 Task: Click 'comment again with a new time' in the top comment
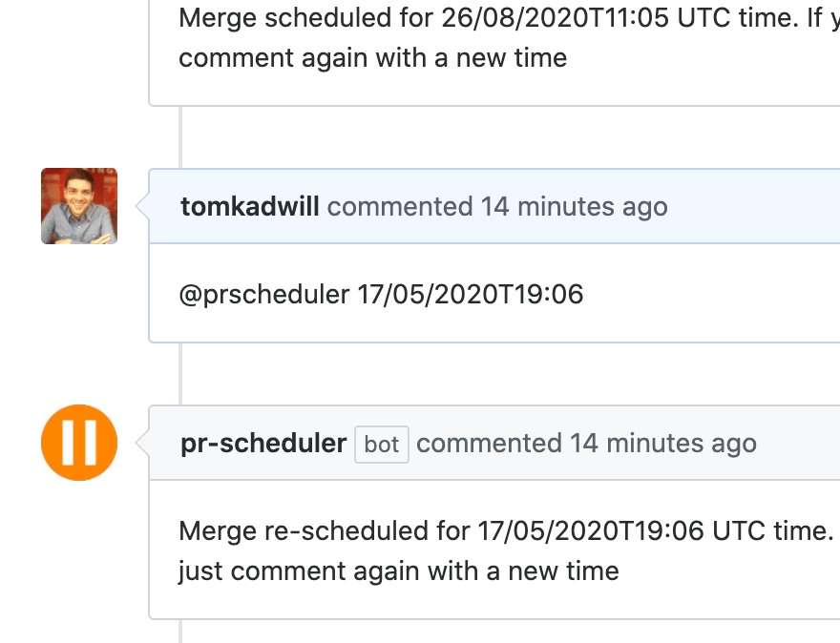tap(373, 58)
